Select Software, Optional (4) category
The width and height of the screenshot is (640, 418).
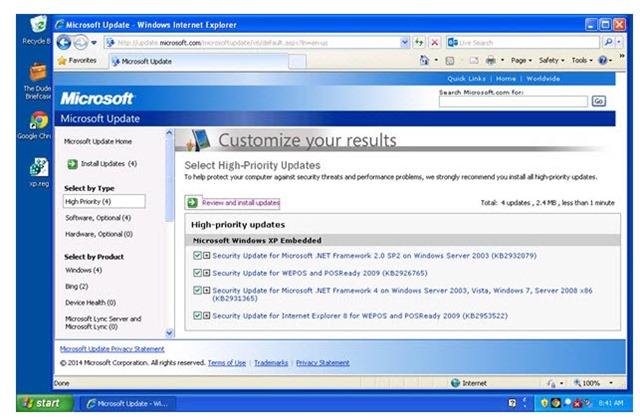point(98,218)
